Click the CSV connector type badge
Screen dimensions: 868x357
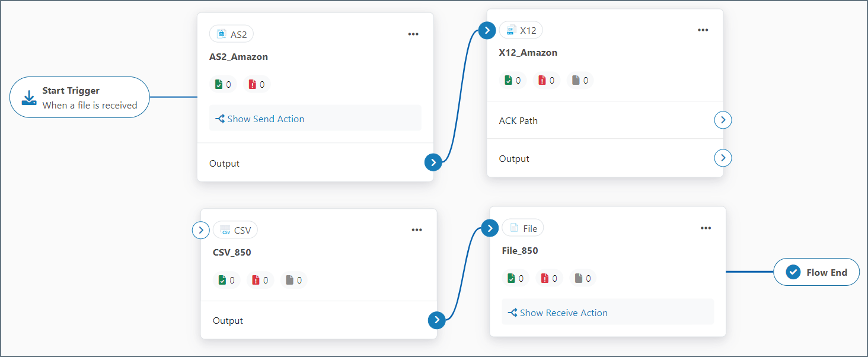[x=235, y=230]
